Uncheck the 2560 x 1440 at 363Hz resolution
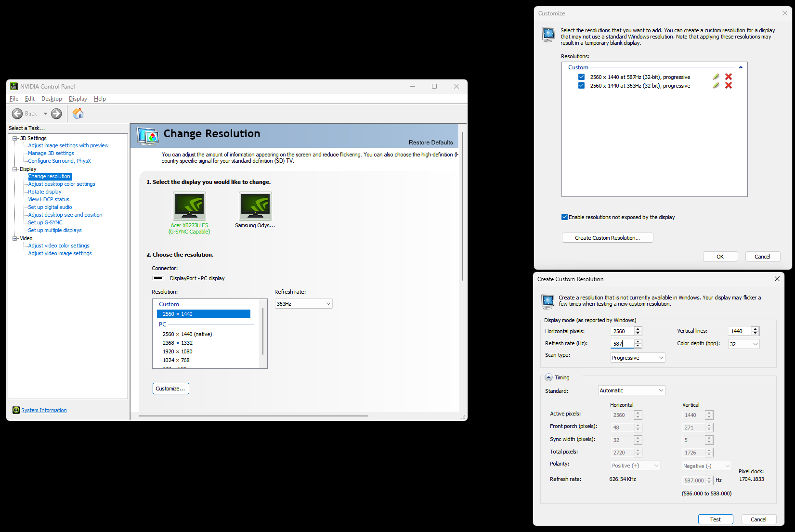 click(x=581, y=86)
